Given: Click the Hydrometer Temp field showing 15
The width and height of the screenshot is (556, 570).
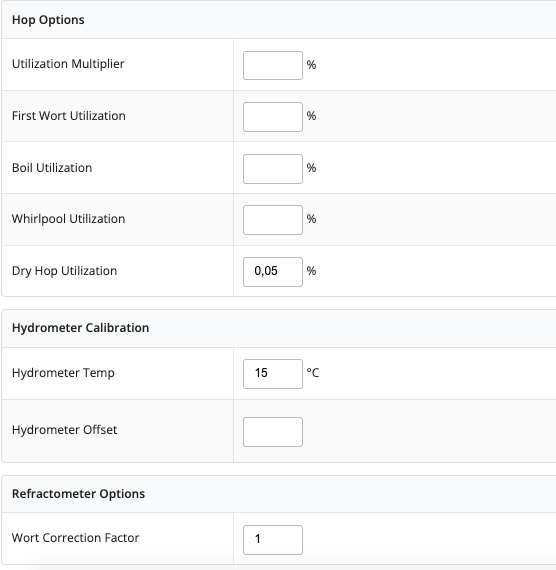Looking at the screenshot, I should 273,374.
